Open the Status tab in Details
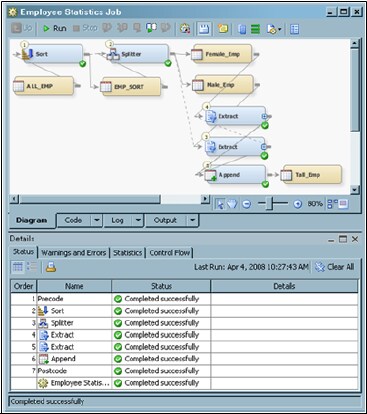The height and width of the screenshot is (414, 367). click(23, 252)
